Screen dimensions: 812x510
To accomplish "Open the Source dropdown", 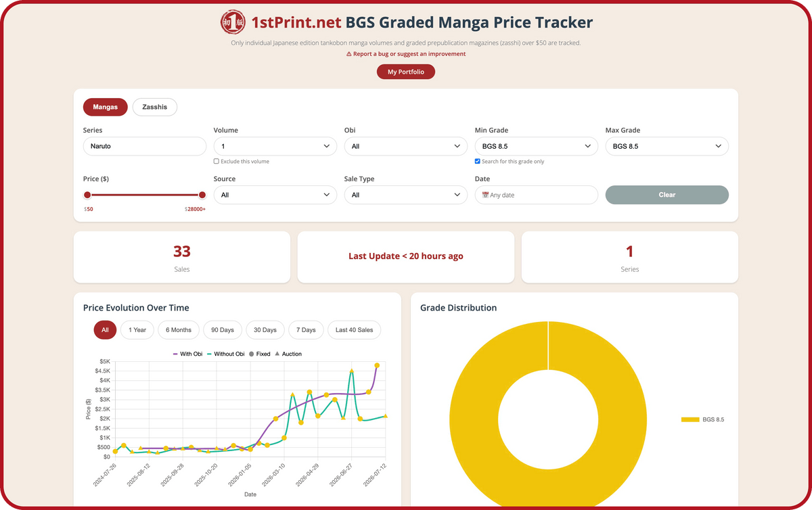I will tap(275, 195).
